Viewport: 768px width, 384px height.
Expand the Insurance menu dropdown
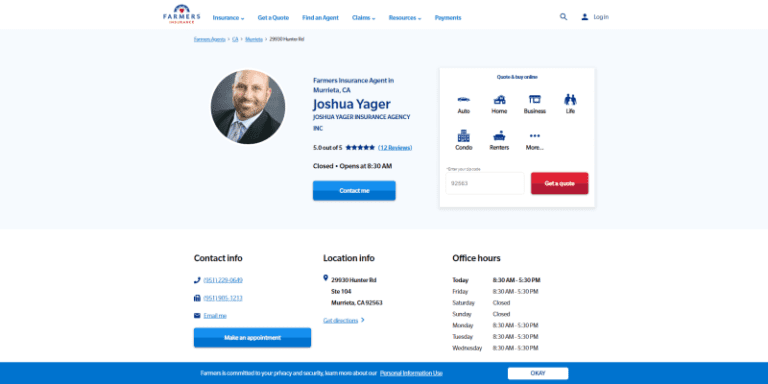[228, 18]
